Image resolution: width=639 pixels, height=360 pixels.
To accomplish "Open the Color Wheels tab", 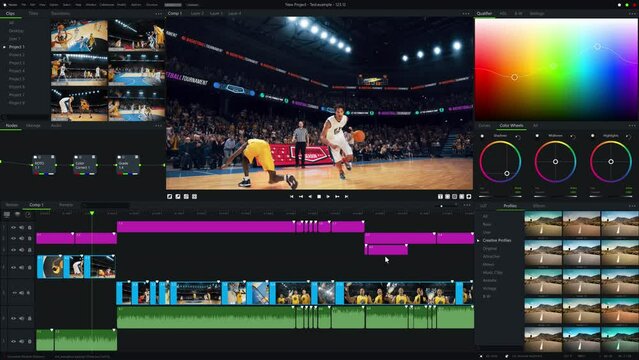I will click(x=511, y=126).
